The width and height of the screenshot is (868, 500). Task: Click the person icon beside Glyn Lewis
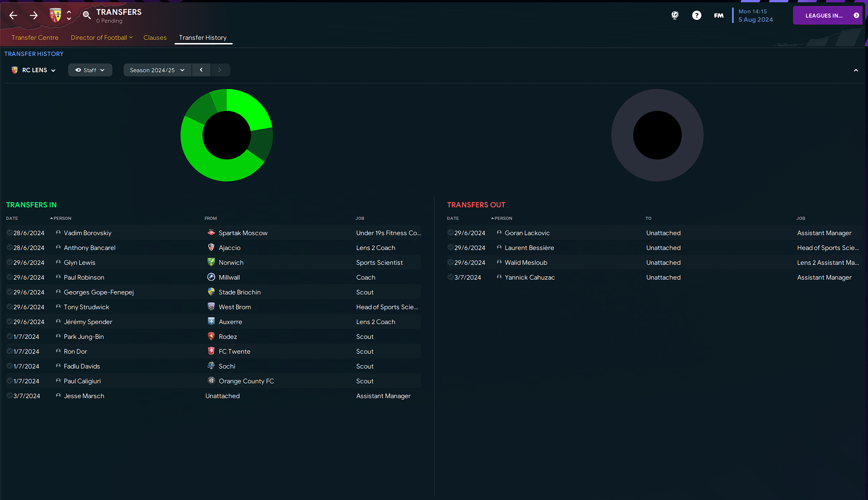click(58, 262)
